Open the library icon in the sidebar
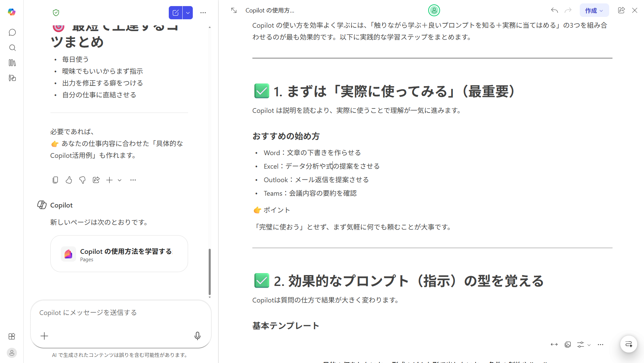Viewport: 644px width, 363px height. pyautogui.click(x=12, y=63)
